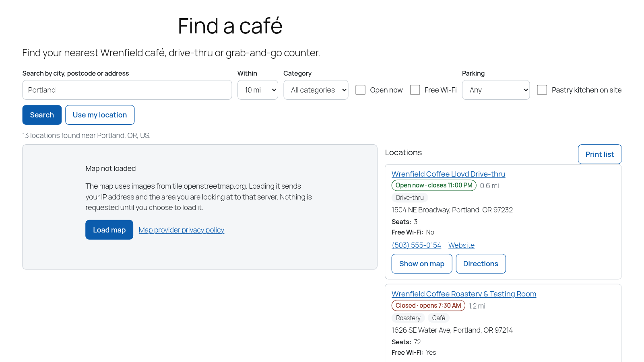Click the Print list button
The width and height of the screenshot is (644, 362).
click(600, 154)
